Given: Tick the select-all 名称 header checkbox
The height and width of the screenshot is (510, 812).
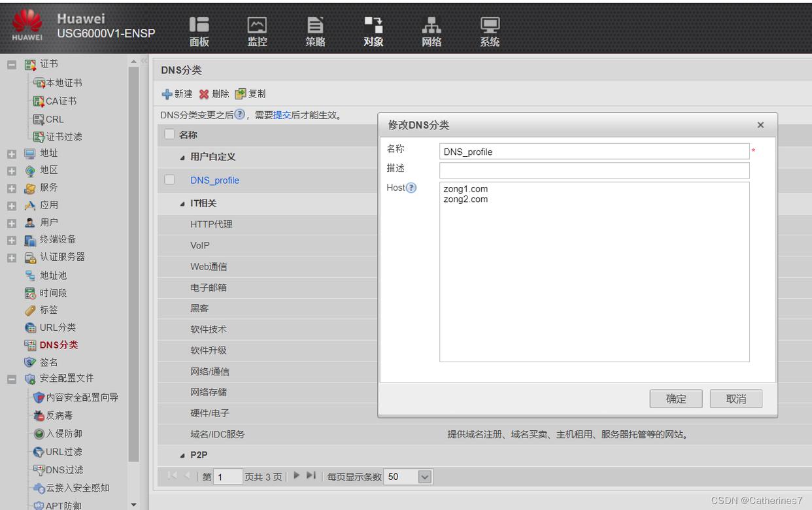Looking at the screenshot, I should pyautogui.click(x=170, y=135).
